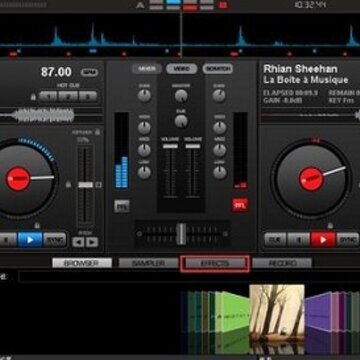The height and width of the screenshot is (360, 360).
Task: Open the EFFECTS panel tab
Action: coord(215,263)
